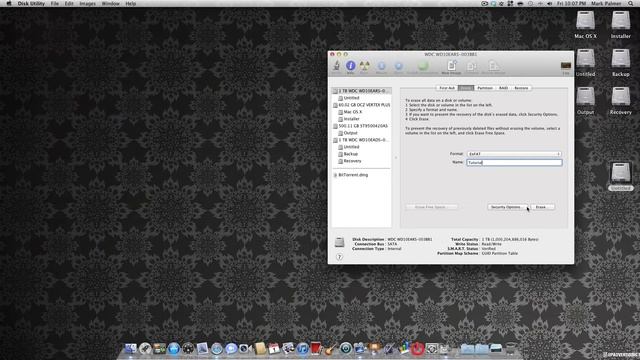Open the File menu
640x360 pixels.
tap(54, 3)
